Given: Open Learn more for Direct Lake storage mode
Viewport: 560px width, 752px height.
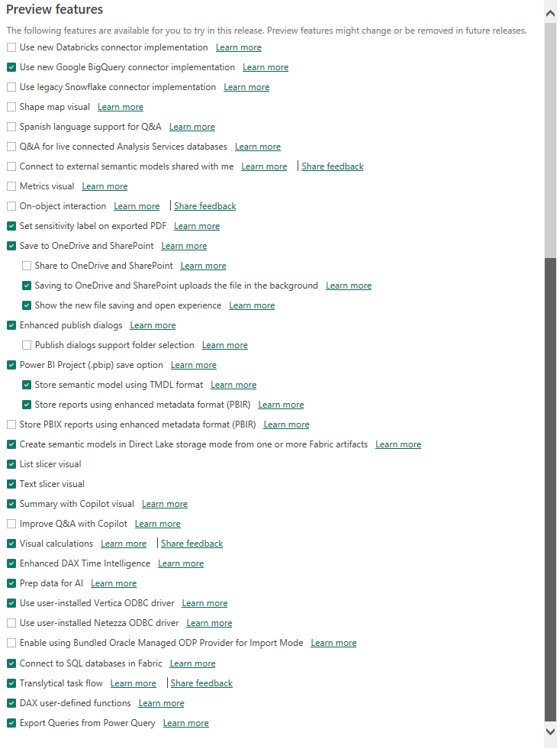Looking at the screenshot, I should (x=398, y=444).
